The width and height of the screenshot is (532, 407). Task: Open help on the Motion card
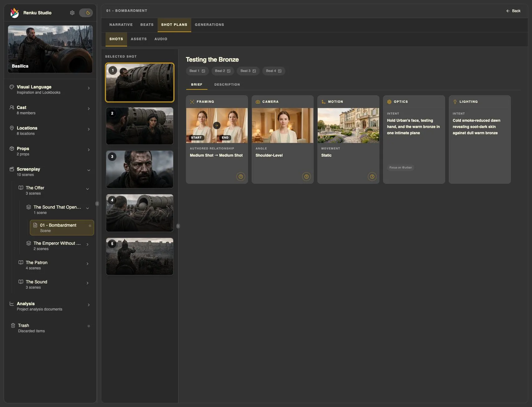(x=372, y=177)
